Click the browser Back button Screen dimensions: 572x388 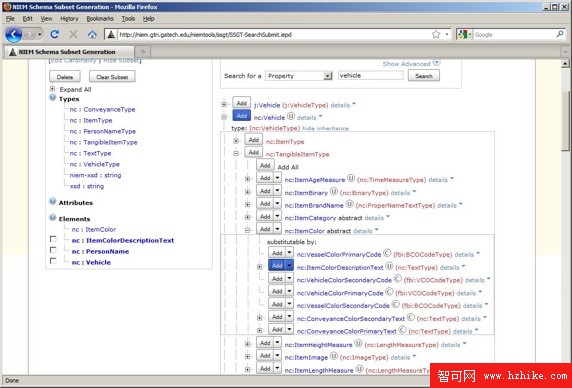point(13,35)
